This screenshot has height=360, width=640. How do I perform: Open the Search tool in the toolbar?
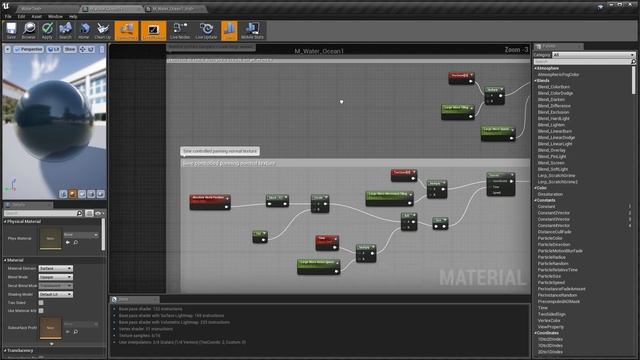tap(65, 31)
